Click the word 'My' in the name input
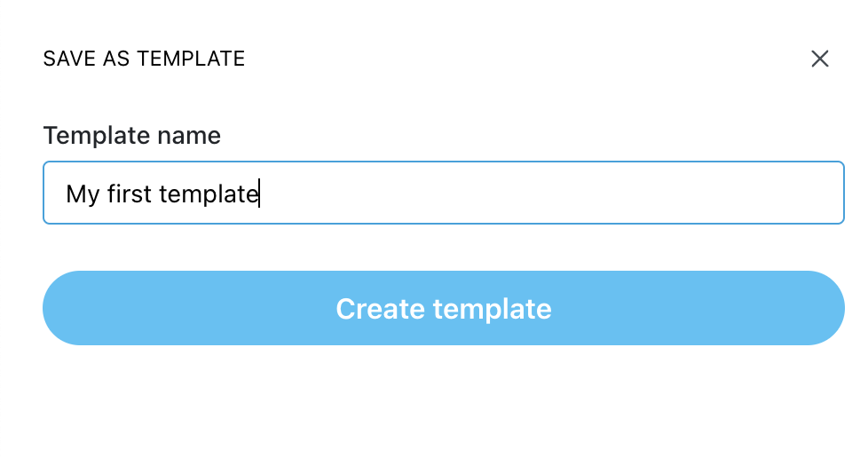Viewport: 868px width, 458px height. click(83, 195)
